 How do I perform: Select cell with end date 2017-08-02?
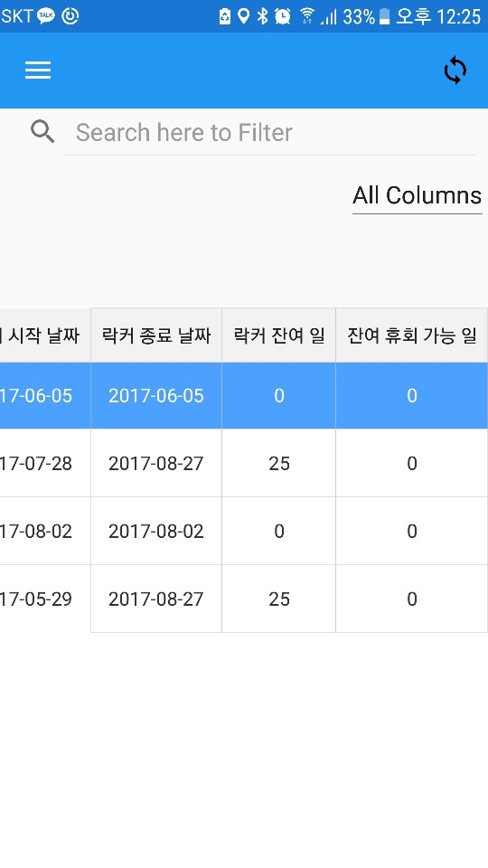tap(156, 532)
